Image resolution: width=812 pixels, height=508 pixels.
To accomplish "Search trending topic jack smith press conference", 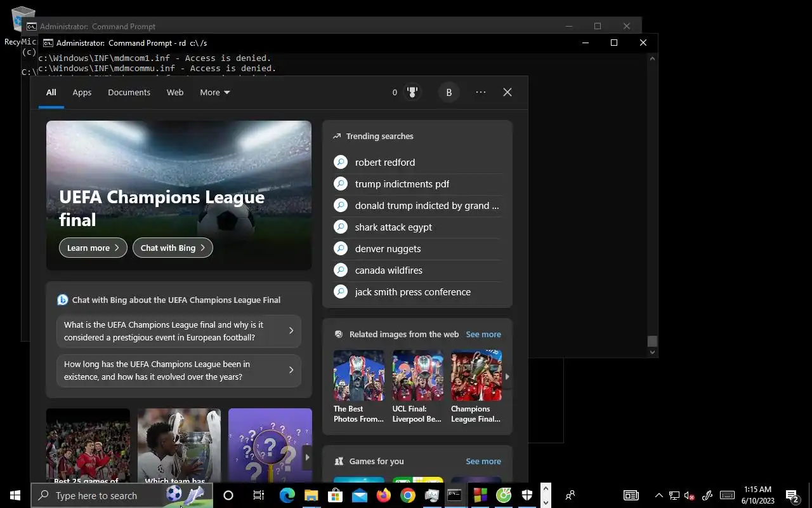I will [417, 291].
